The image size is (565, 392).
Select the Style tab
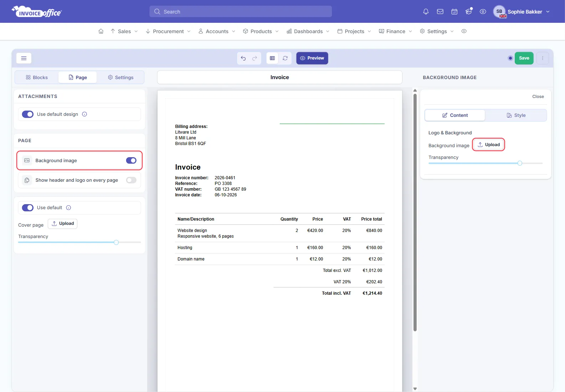[516, 115]
